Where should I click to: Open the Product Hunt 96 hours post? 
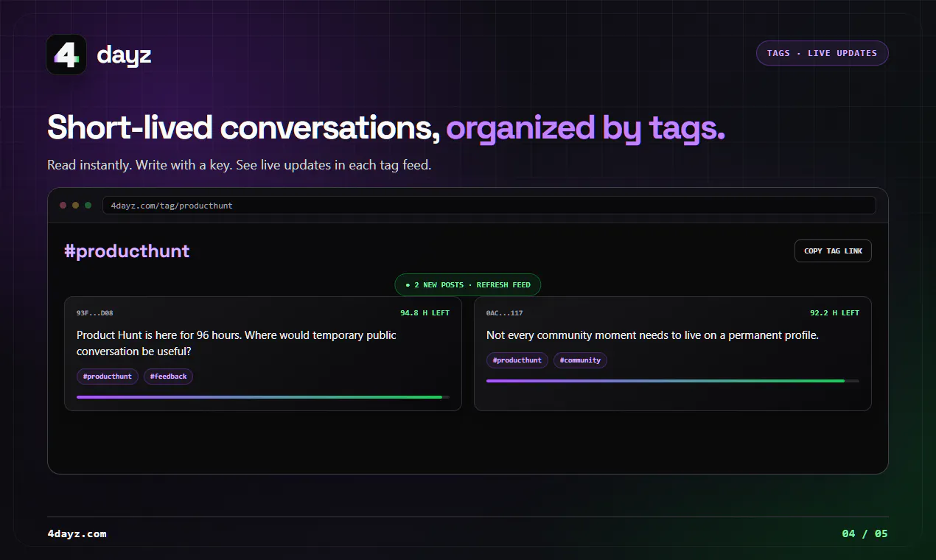click(263, 354)
